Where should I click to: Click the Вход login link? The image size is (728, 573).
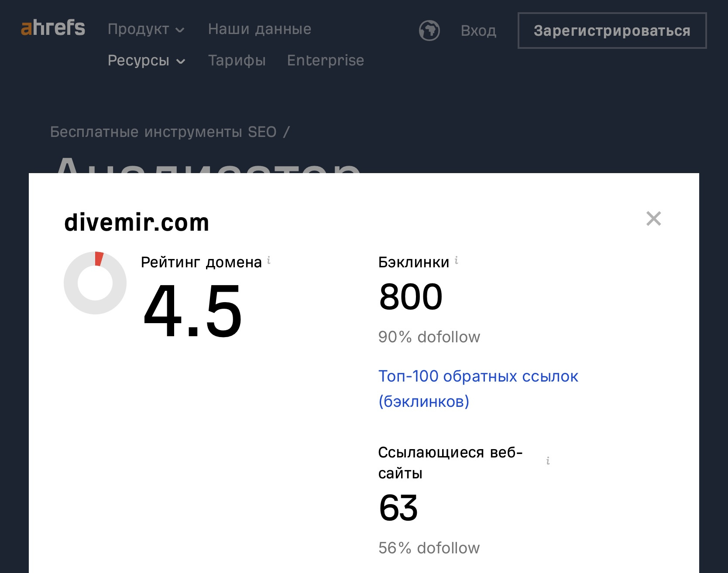tap(478, 31)
